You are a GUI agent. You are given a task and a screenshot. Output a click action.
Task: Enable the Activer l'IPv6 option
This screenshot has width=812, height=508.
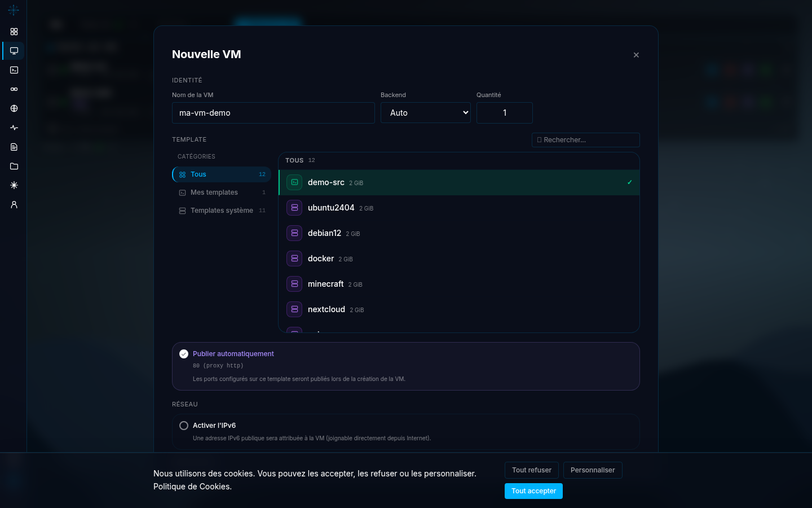[184, 426]
